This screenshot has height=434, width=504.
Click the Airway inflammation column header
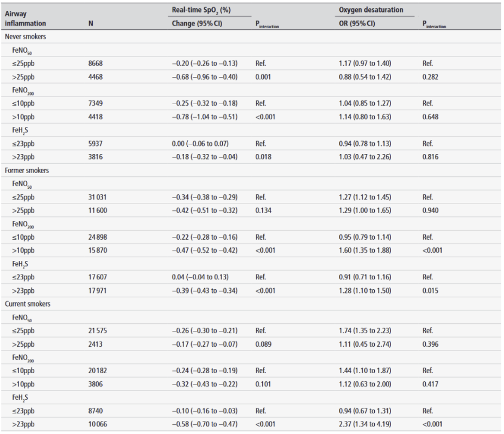pyautogui.click(x=26, y=18)
